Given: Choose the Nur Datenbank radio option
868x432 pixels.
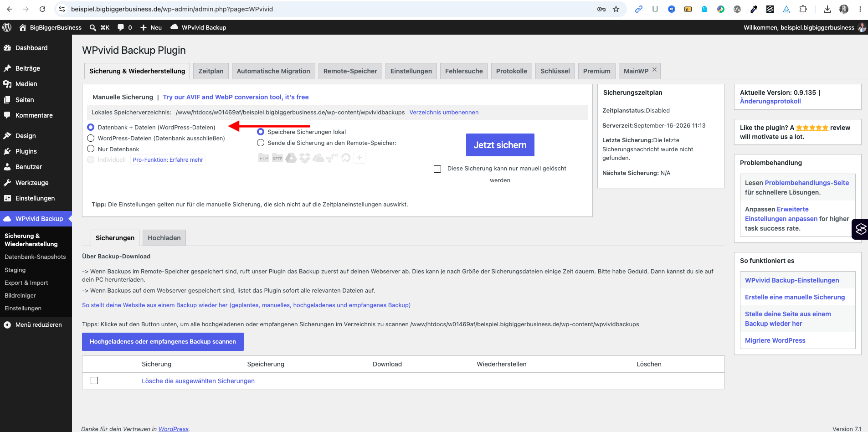Looking at the screenshot, I should tap(91, 149).
